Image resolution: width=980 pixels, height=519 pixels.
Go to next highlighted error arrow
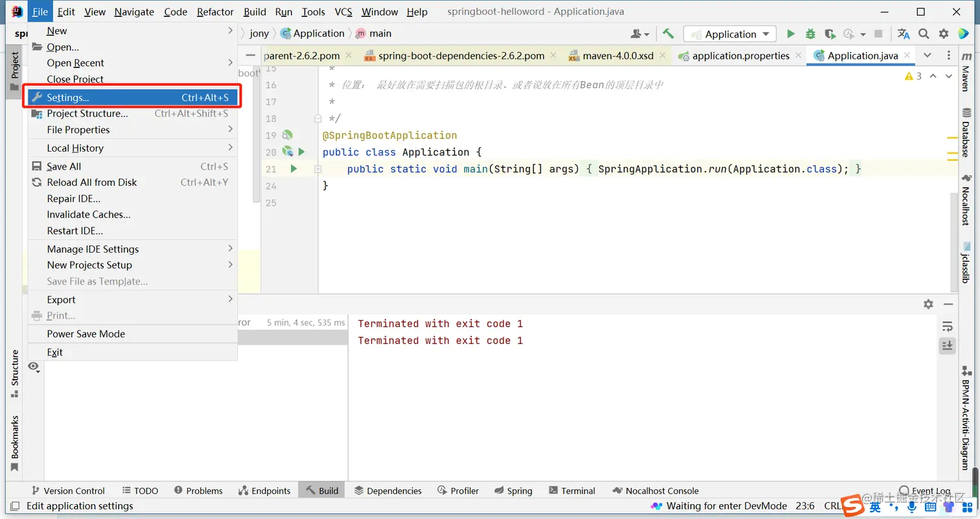tap(948, 76)
